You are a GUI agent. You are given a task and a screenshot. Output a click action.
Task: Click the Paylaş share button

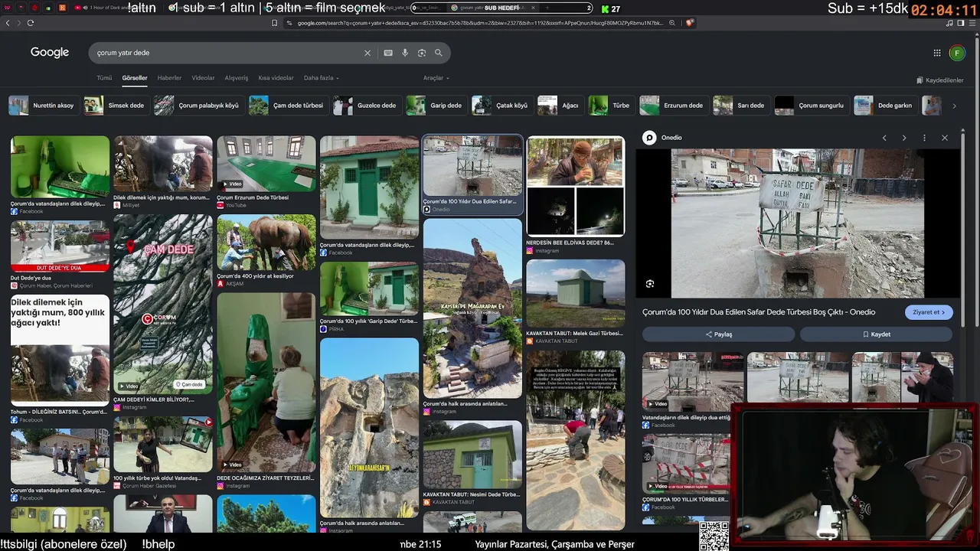pos(718,334)
